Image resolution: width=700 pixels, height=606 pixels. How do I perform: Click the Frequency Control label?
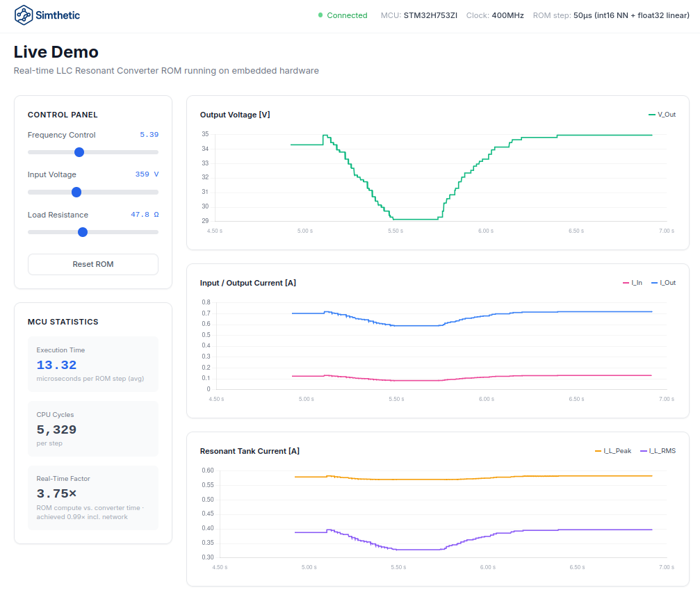tap(62, 135)
